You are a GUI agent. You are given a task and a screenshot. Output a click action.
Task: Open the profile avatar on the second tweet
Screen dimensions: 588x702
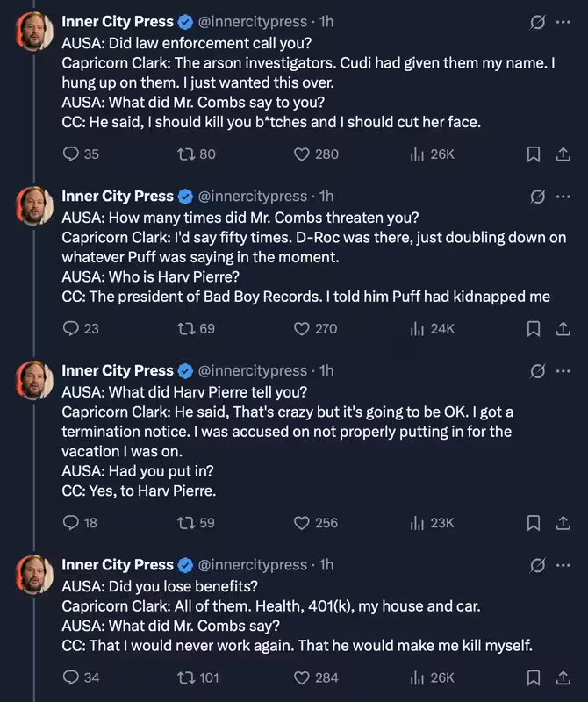[x=34, y=206]
